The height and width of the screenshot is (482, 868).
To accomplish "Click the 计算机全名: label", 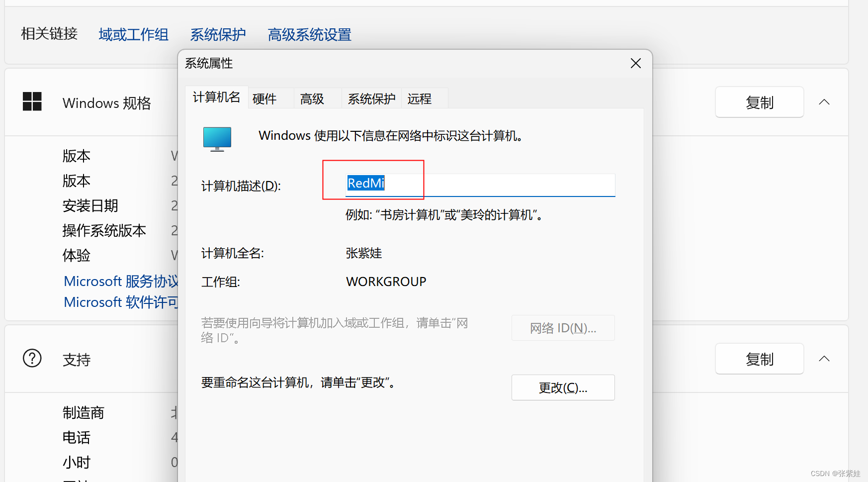I will pos(233,253).
